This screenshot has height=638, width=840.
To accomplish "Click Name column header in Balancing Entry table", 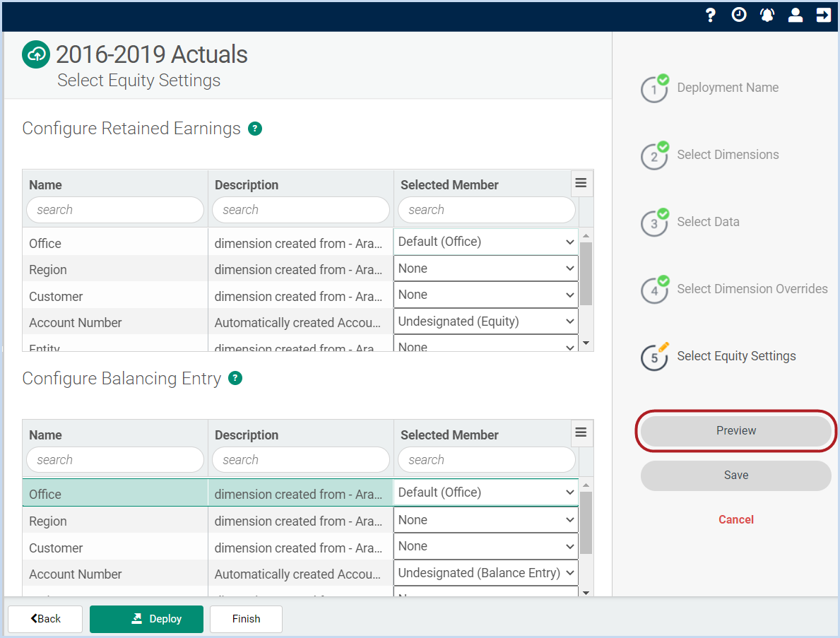I will pos(45,435).
